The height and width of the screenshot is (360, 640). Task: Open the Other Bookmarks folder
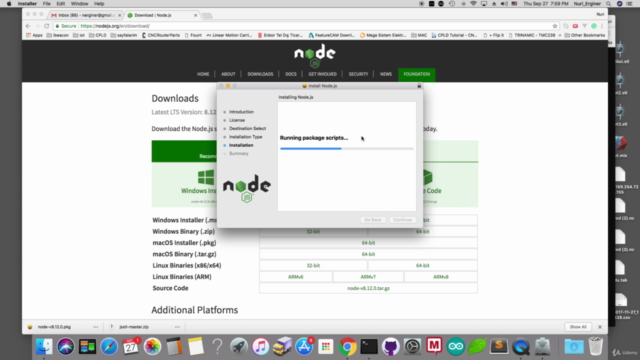(584, 36)
